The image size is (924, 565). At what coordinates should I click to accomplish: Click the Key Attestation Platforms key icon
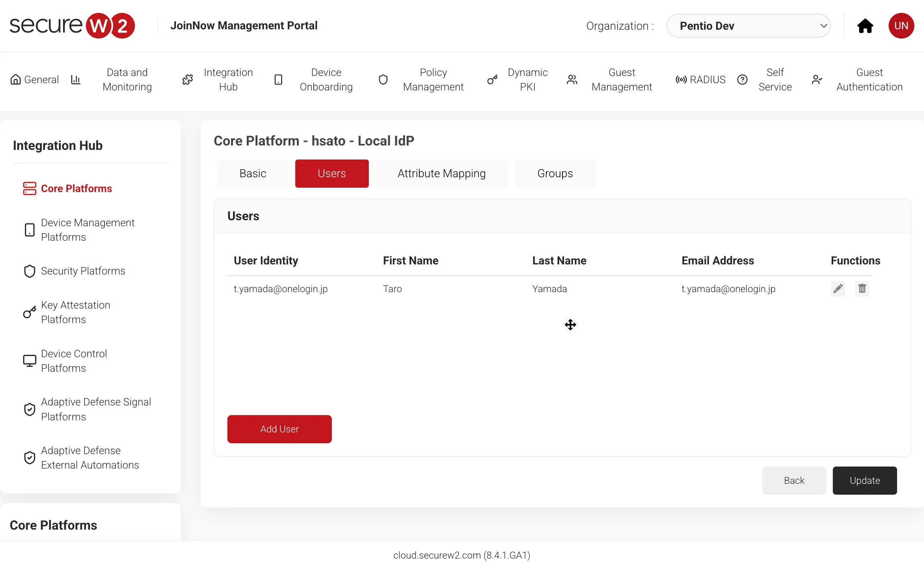[x=29, y=312]
